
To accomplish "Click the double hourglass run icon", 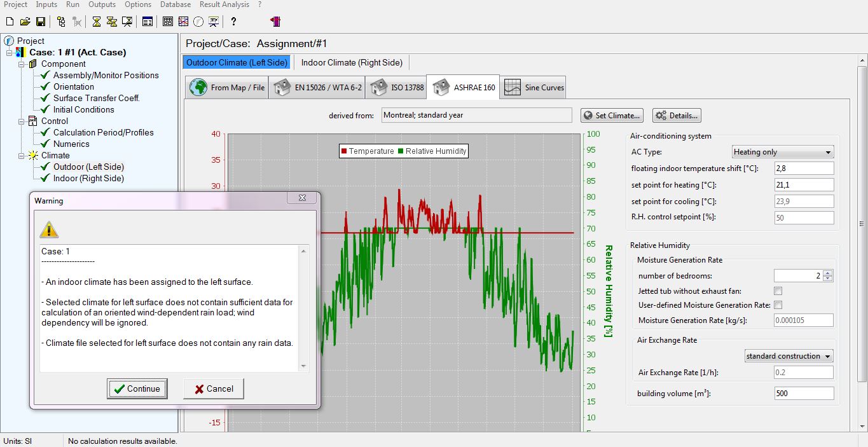I will 111,22.
